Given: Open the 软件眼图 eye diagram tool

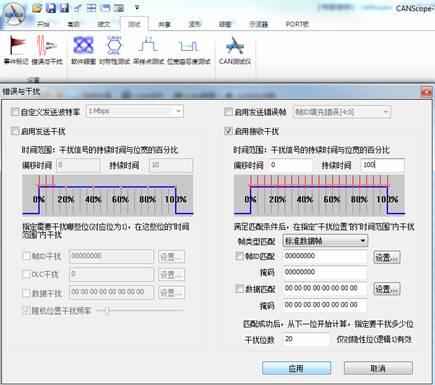Looking at the screenshot, I should [x=83, y=50].
